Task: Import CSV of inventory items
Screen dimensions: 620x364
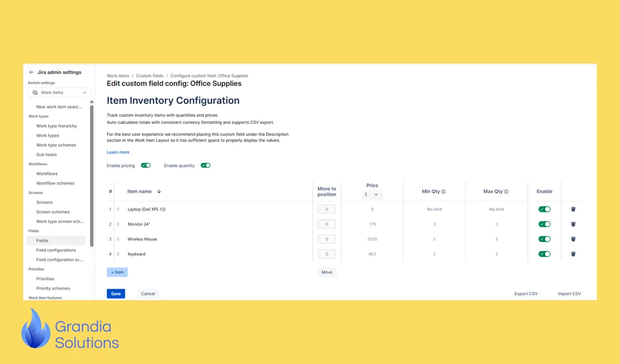Action: coord(569,294)
